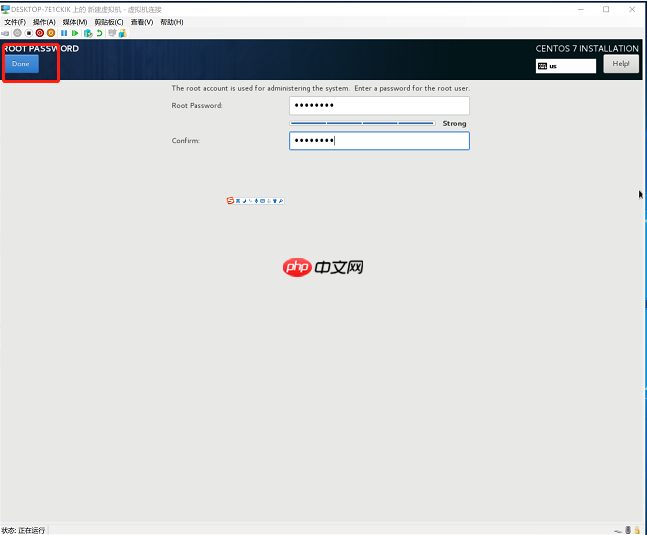
Task: Select the us keyboard layout indicator
Action: click(566, 66)
